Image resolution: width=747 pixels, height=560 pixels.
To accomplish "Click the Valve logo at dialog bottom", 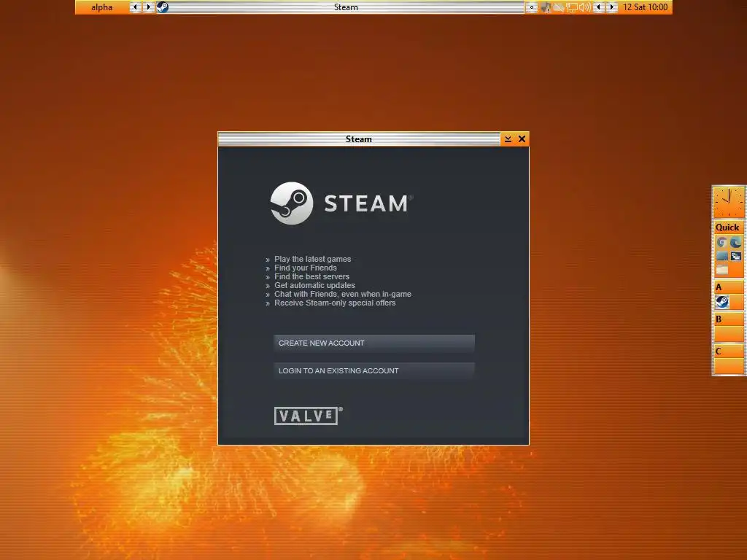I will tap(308, 416).
